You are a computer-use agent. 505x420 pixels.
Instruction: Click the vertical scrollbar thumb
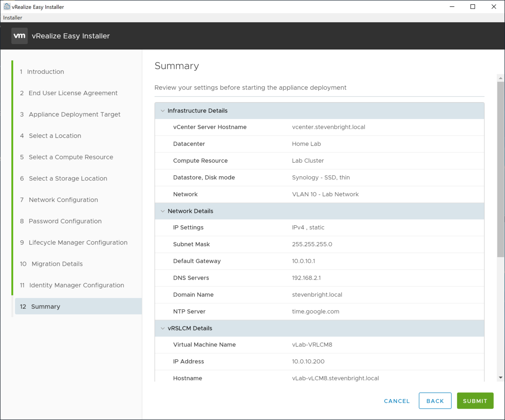500,169
